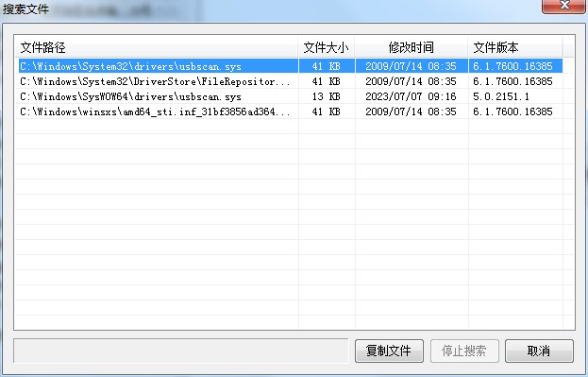Image resolution: width=588 pixels, height=377 pixels.
Task: Sort by the 文件版本 column header
Action: pos(515,47)
